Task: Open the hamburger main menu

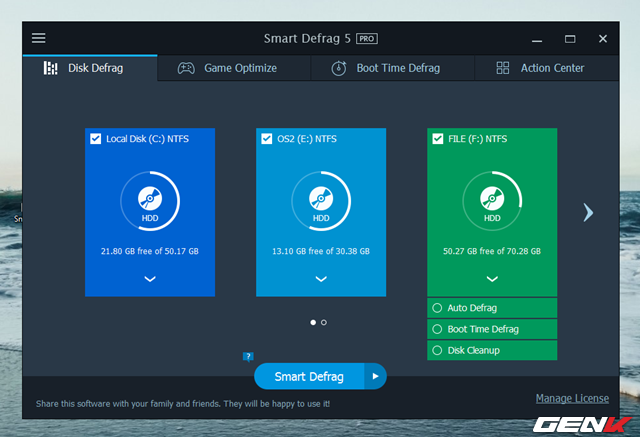Action: tap(39, 38)
